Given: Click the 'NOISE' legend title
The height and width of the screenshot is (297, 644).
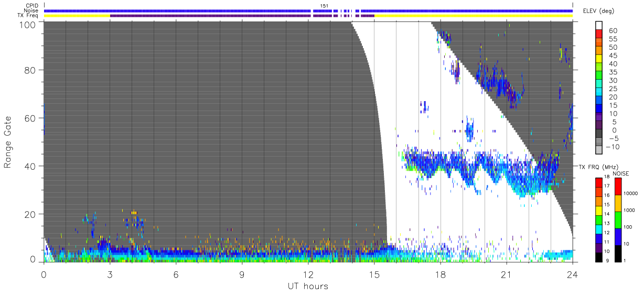Looking at the screenshot, I should coord(620,173).
